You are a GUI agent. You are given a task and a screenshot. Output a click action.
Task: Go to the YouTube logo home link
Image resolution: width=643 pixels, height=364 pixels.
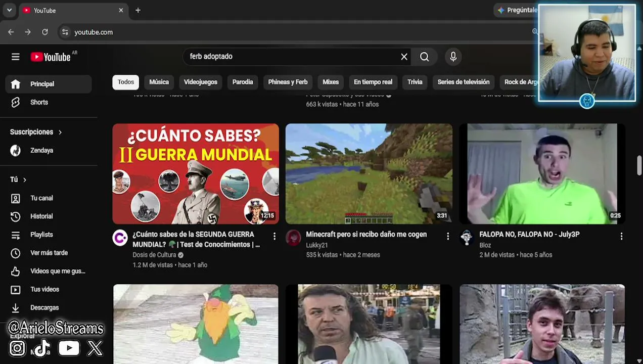pyautogui.click(x=51, y=57)
